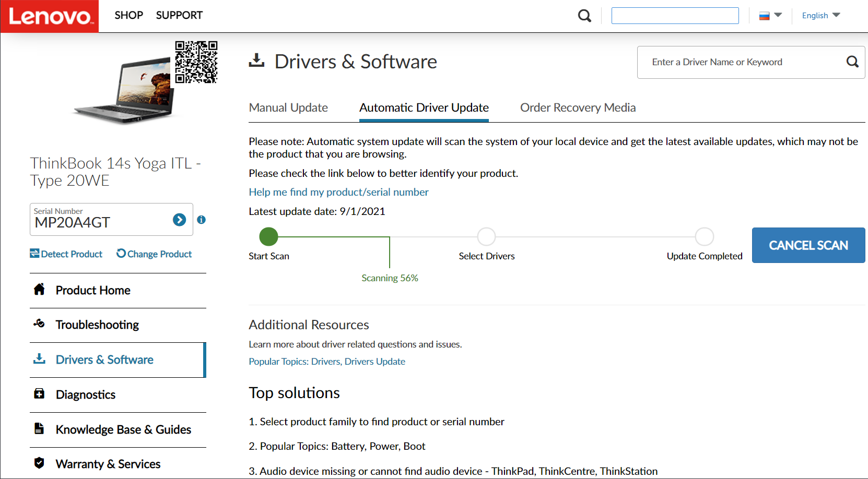Screen dimensions: 868x479
Task: Open Help me find my product/serial number link
Action: 338,192
